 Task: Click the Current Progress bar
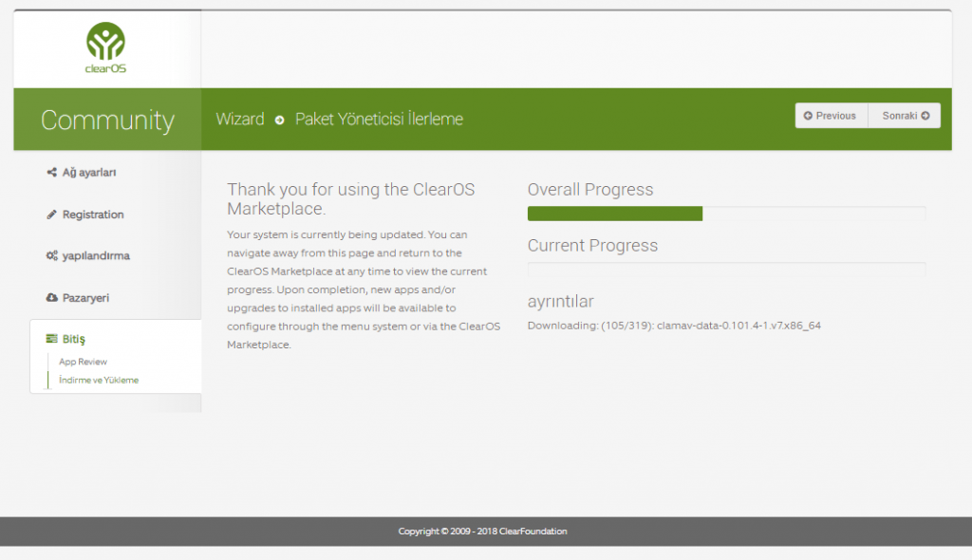click(x=726, y=270)
